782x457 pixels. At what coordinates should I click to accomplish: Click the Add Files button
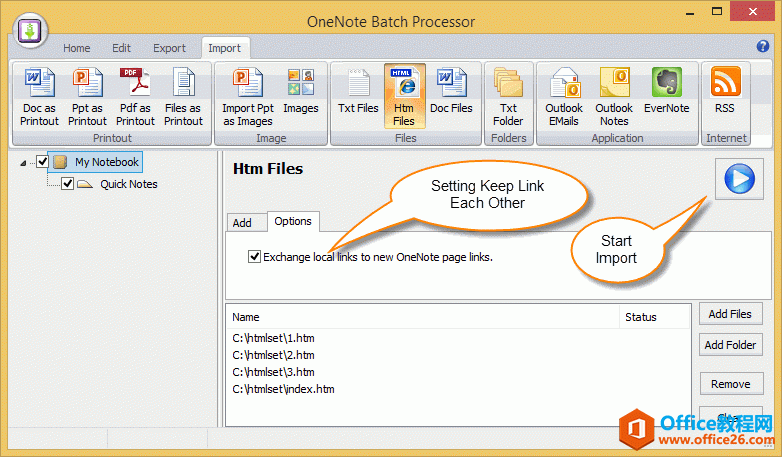point(730,314)
